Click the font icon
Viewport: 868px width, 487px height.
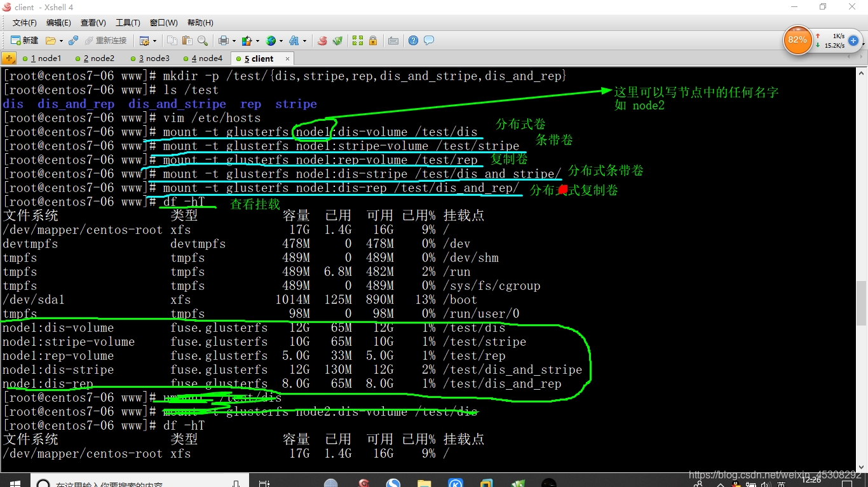pyautogui.click(x=294, y=41)
